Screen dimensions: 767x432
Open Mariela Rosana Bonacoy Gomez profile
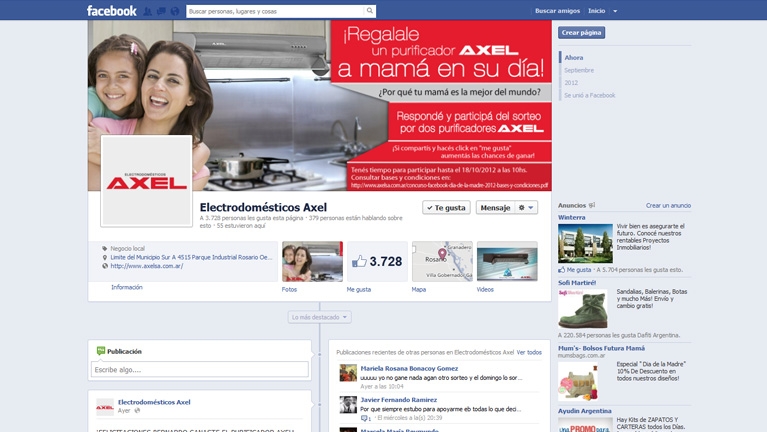click(409, 368)
